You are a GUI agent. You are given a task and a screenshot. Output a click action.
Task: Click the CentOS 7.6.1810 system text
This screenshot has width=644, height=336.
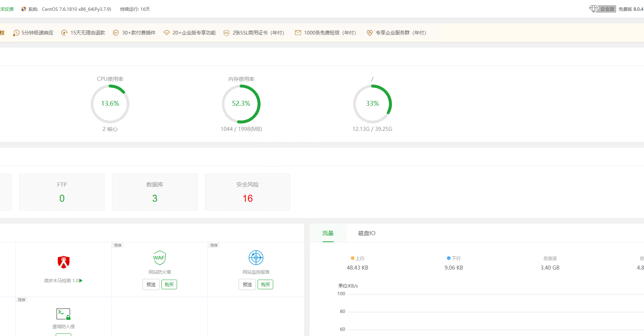(x=76, y=9)
